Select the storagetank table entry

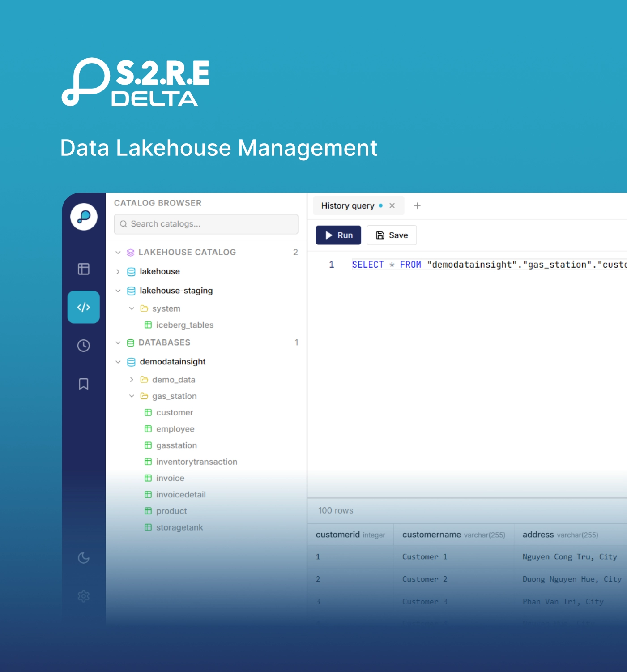[x=179, y=527]
